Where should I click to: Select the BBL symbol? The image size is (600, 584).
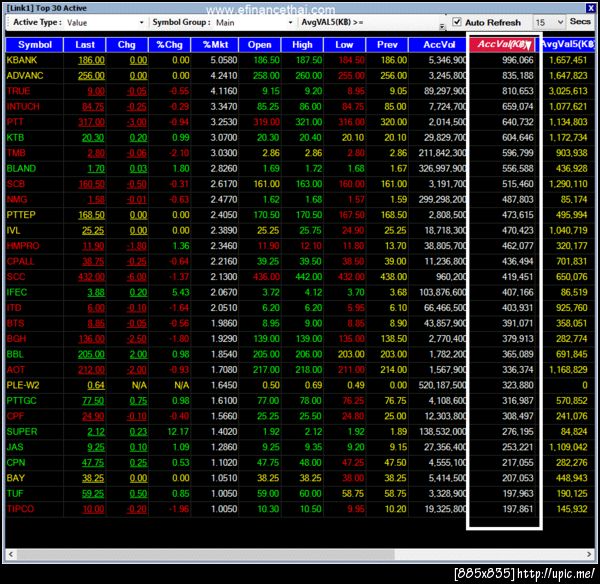click(x=15, y=354)
